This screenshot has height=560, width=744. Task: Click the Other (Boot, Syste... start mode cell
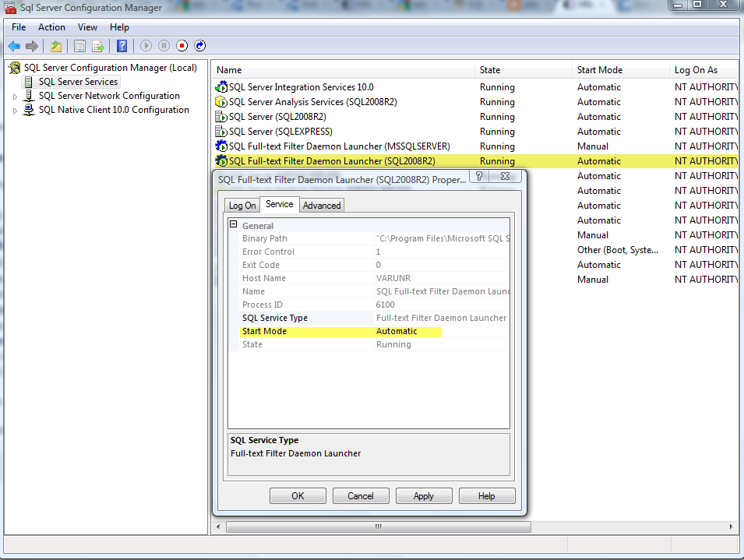[x=617, y=250]
